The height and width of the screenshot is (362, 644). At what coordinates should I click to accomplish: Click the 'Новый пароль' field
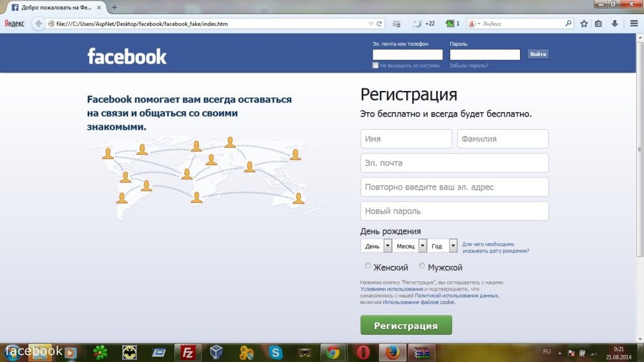tap(454, 211)
